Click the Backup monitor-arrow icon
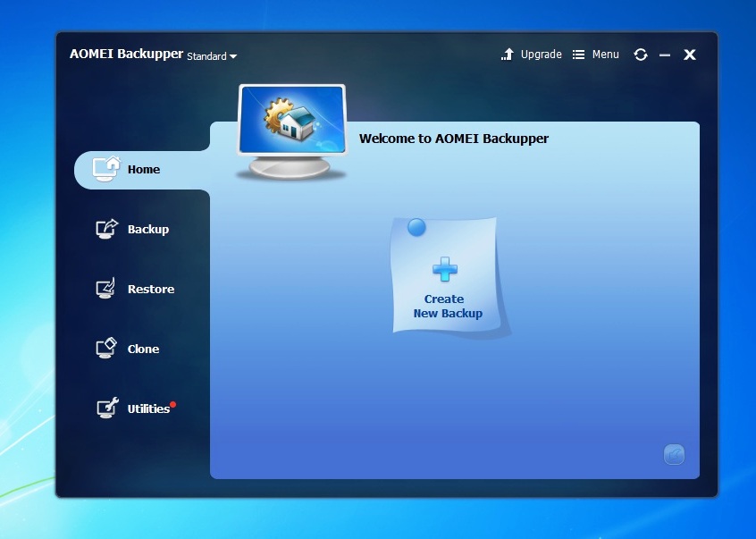 (106, 229)
